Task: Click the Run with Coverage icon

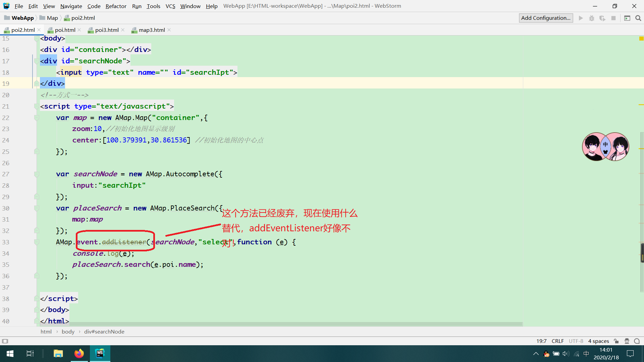Action: pos(602,18)
